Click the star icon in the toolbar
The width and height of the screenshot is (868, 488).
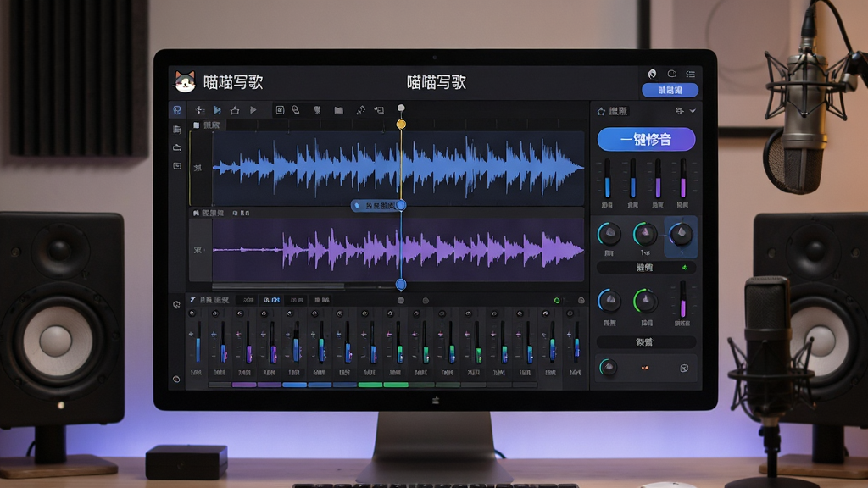tap(235, 111)
